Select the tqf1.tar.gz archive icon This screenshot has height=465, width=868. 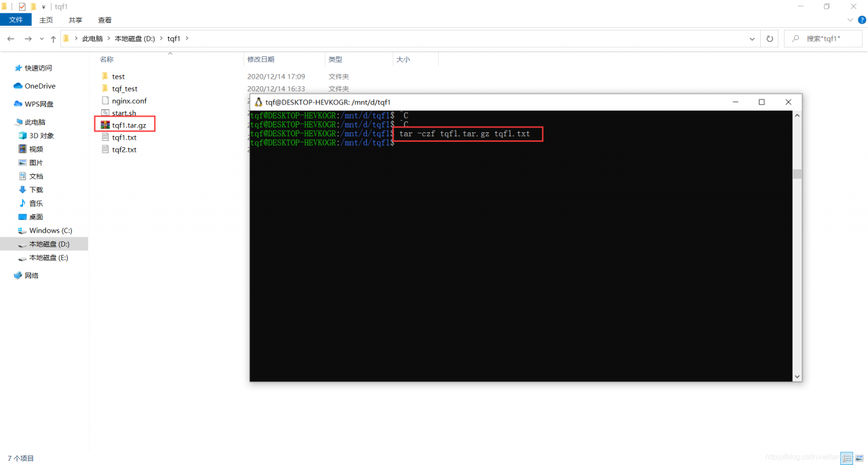click(105, 125)
